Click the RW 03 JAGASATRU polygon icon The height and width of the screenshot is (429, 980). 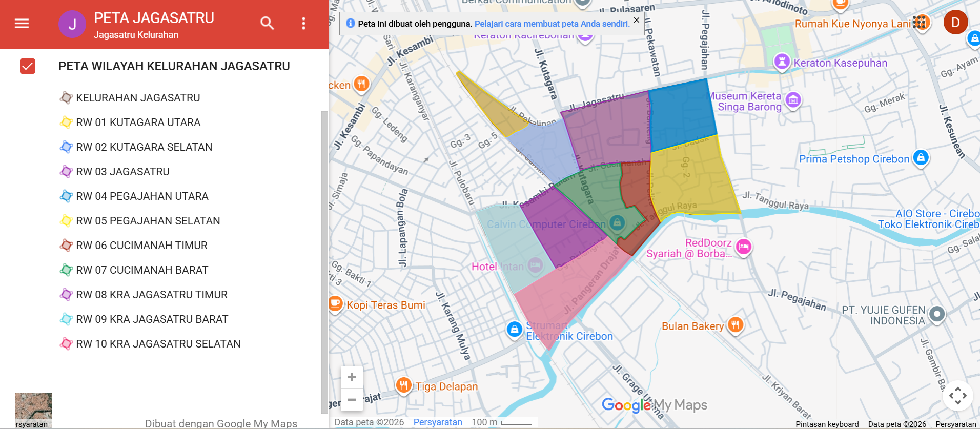tap(66, 171)
